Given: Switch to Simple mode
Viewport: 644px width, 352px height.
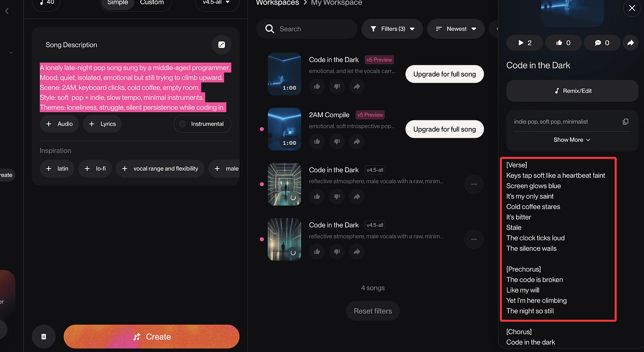Looking at the screenshot, I should tap(118, 3).
